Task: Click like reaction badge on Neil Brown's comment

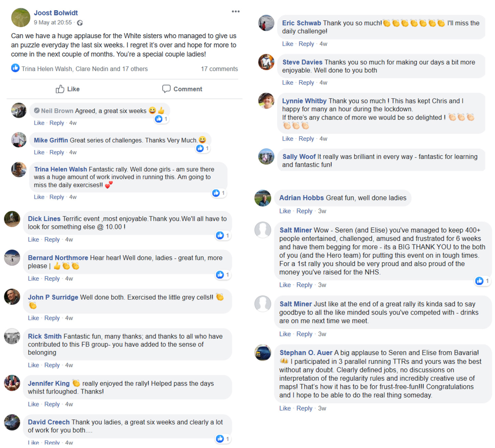Action: (159, 119)
